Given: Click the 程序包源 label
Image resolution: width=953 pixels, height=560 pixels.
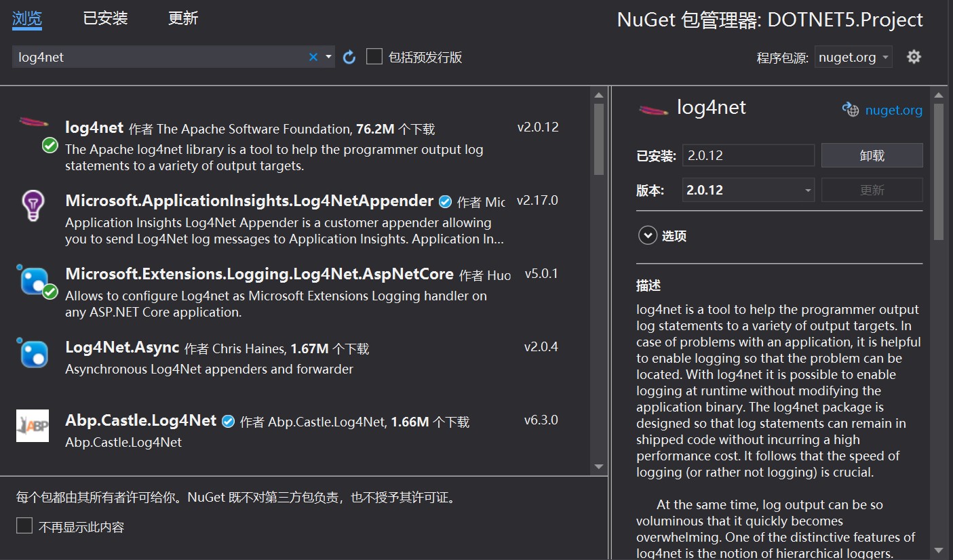Looking at the screenshot, I should (783, 58).
